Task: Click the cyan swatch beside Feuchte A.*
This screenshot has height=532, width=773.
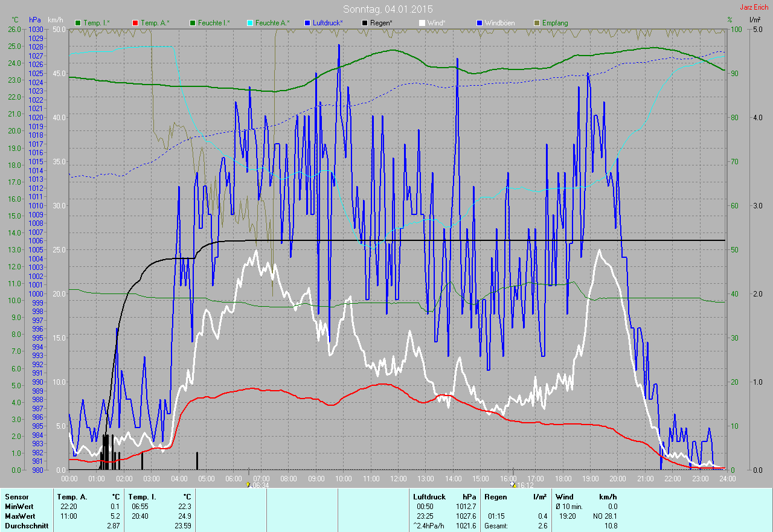Action: tap(249, 23)
